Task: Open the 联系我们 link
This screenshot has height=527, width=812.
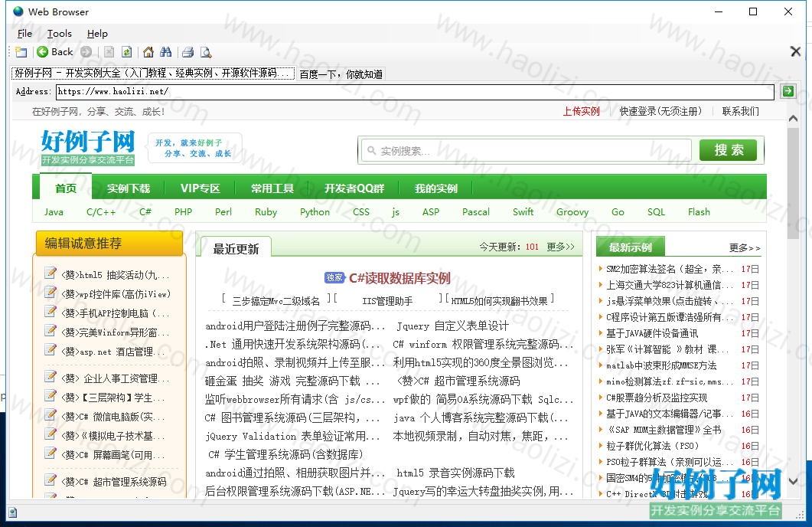Action: [741, 111]
